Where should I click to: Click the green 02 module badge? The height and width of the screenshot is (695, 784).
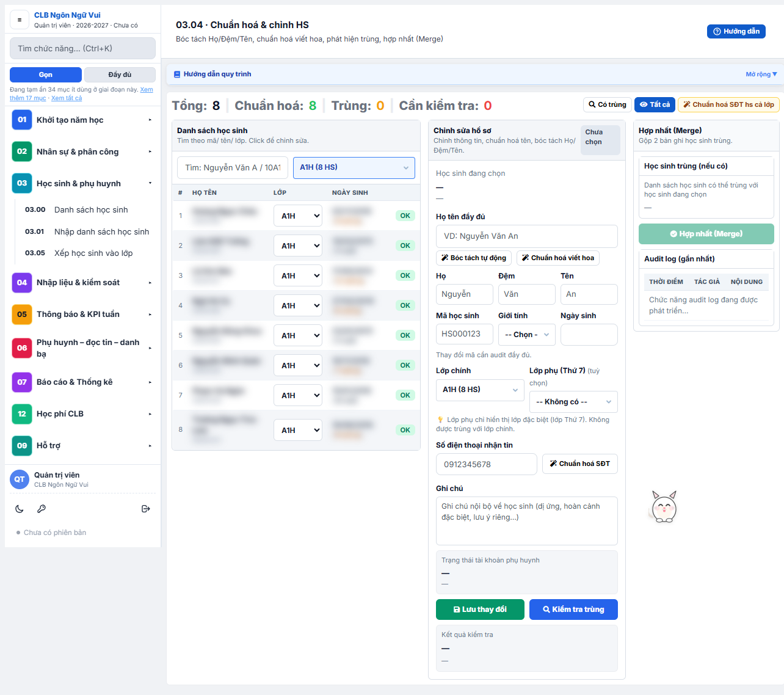point(22,151)
